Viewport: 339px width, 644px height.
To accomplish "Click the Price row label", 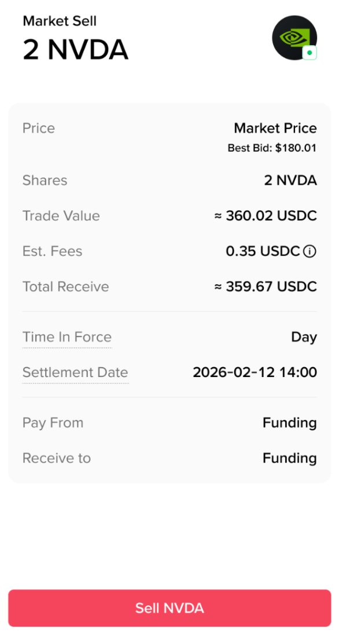I will click(x=39, y=128).
